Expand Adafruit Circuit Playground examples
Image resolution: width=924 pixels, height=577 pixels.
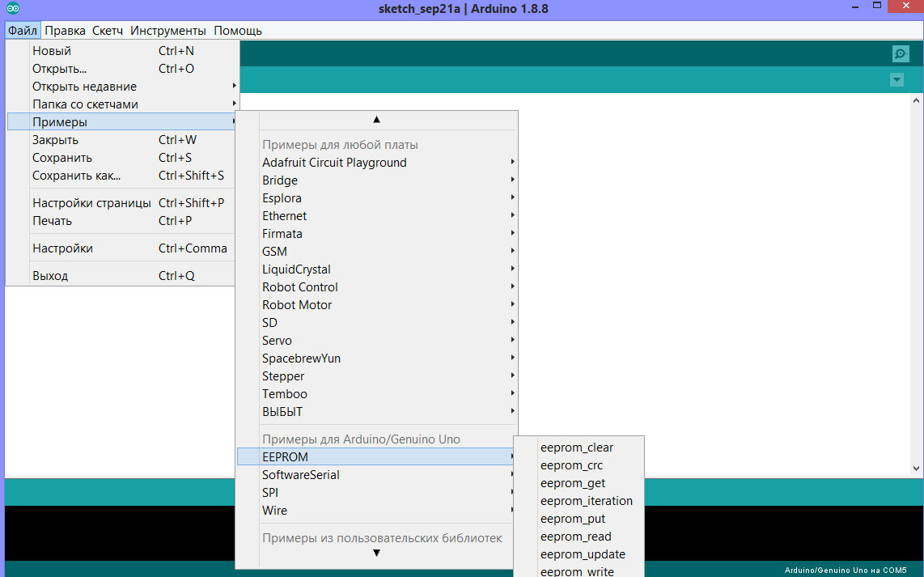coord(376,163)
